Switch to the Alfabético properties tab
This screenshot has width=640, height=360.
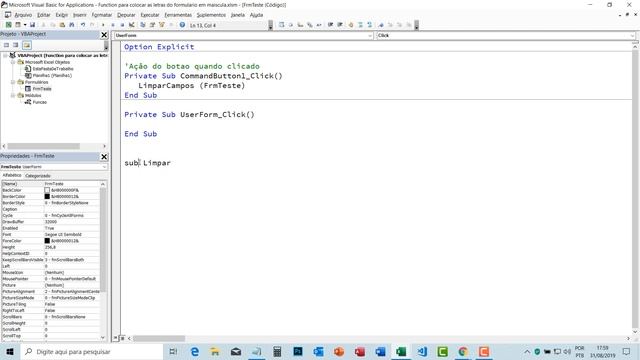(x=12, y=175)
